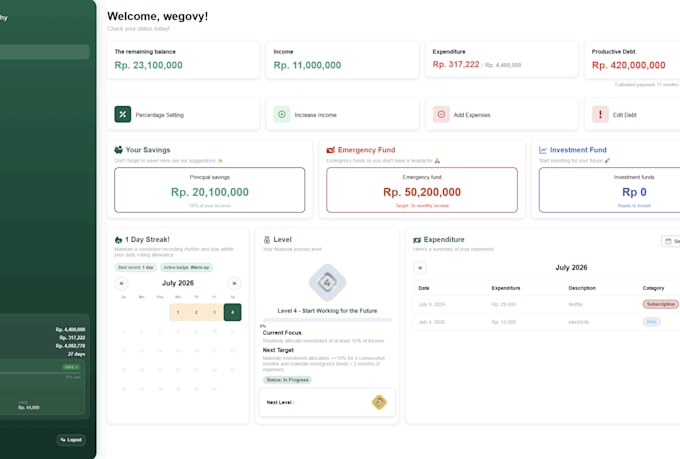680x459 pixels.
Task: Click the Rp. 29,000 expense row amount
Action: tap(503, 305)
